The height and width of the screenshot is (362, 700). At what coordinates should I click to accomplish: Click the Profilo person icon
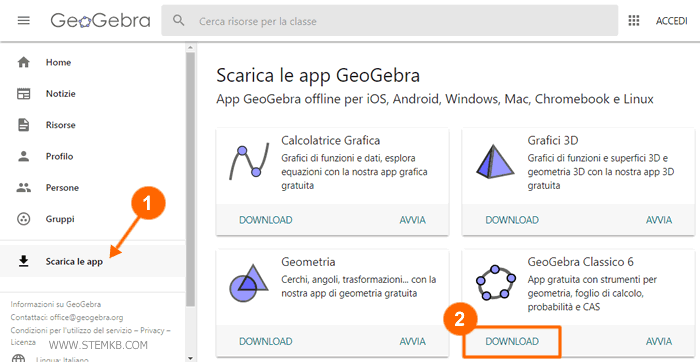[23, 156]
